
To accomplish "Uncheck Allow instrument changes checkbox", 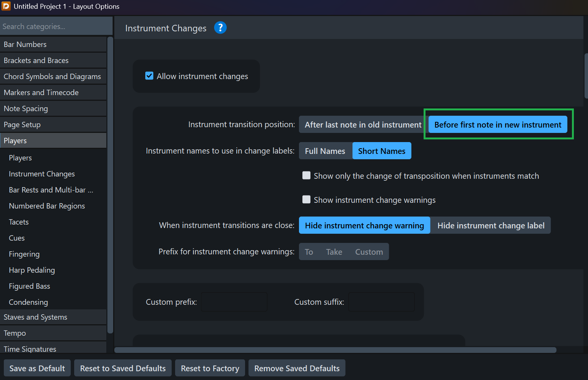I will (149, 76).
